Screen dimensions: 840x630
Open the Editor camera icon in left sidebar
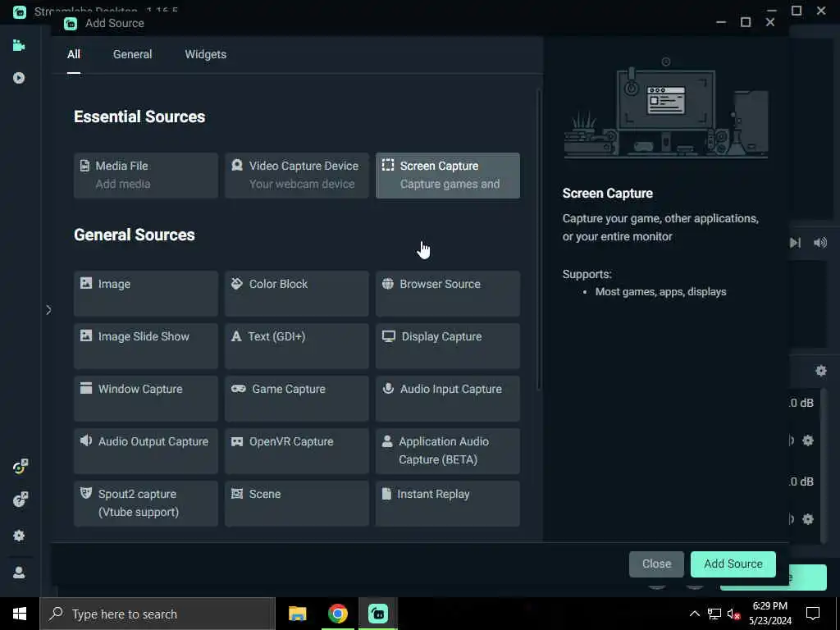pyautogui.click(x=19, y=46)
